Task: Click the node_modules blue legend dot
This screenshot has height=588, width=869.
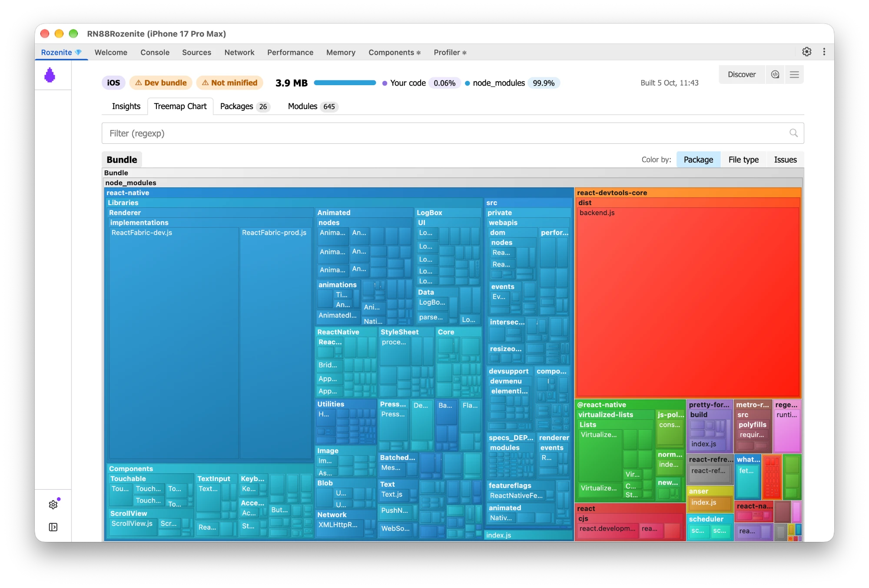Action: click(x=467, y=83)
